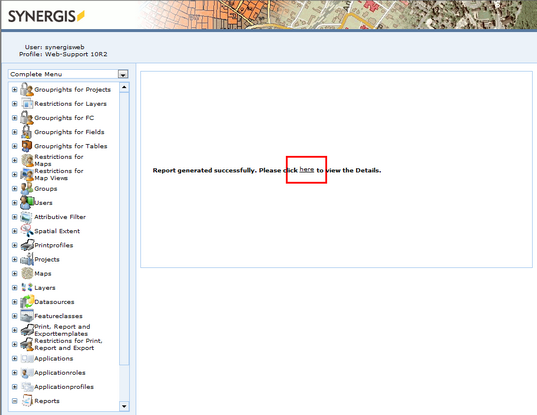Select Grouprights for Projects label
This screenshot has height=415, width=537.
(x=72, y=89)
